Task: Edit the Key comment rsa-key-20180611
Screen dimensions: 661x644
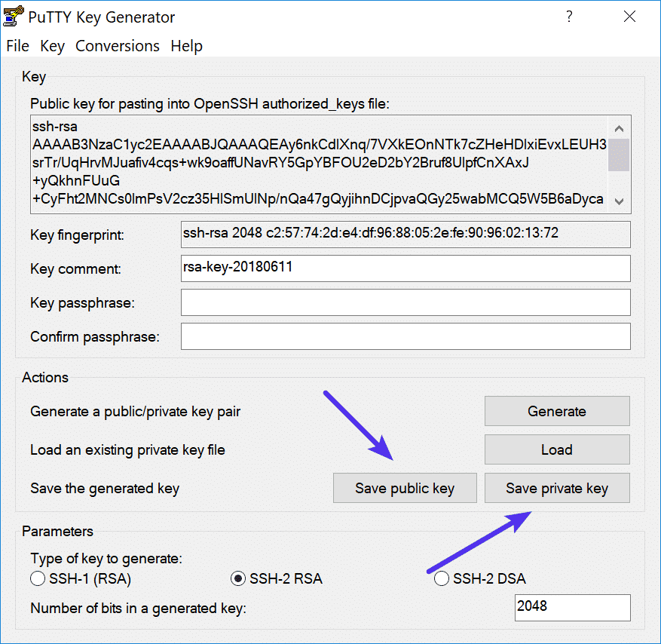Action: point(405,268)
